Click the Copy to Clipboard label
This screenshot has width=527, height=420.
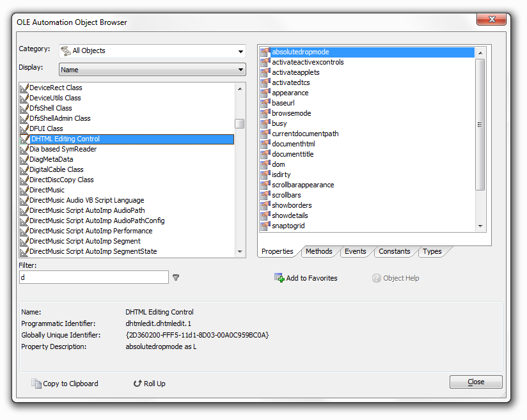click(x=70, y=384)
